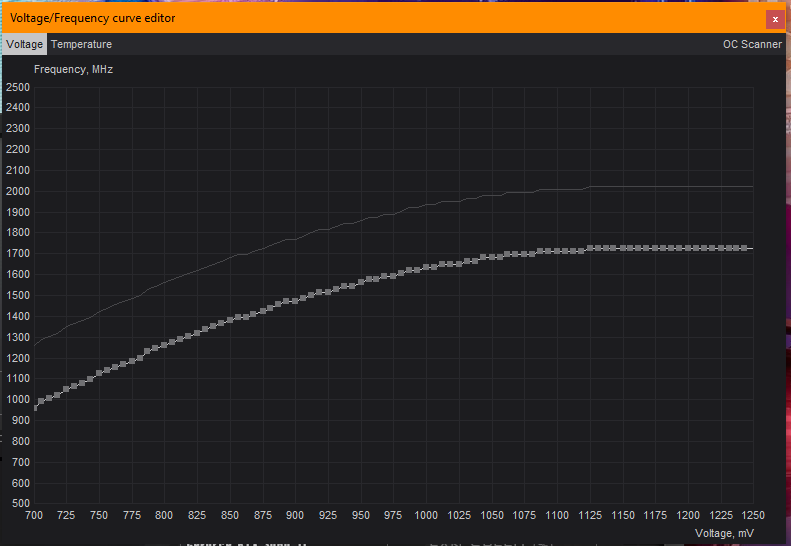Click the 'Voltage, mV' axis title

(724, 533)
